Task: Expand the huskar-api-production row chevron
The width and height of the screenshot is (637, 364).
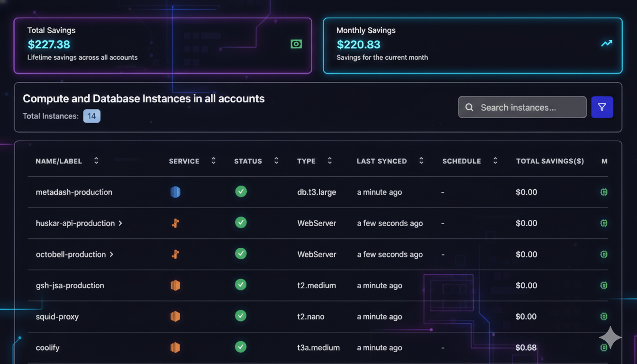Action: click(120, 223)
